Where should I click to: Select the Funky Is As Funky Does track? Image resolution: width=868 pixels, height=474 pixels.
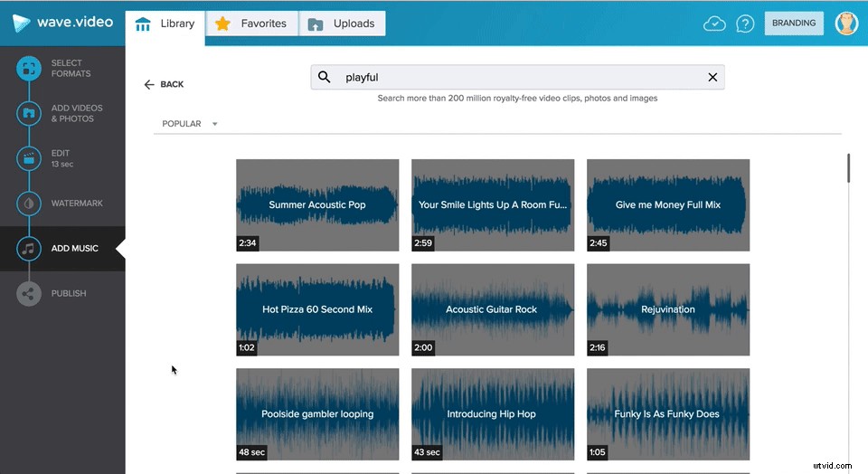click(668, 414)
